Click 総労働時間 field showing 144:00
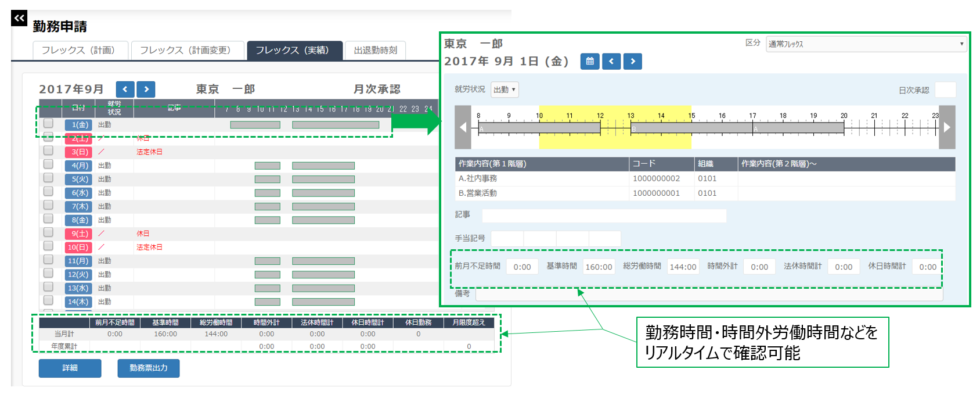The height and width of the screenshot is (398, 980). click(x=683, y=267)
